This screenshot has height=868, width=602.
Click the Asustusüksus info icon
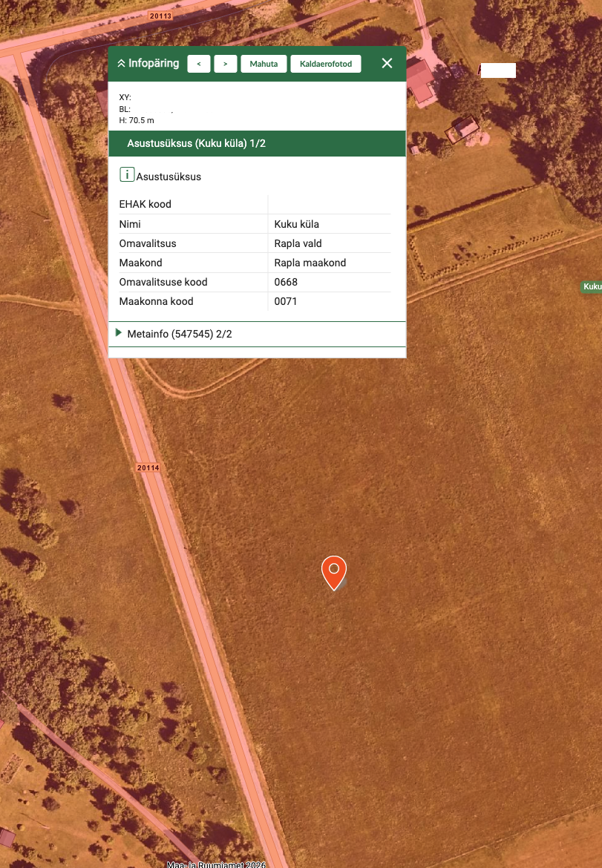tap(127, 175)
